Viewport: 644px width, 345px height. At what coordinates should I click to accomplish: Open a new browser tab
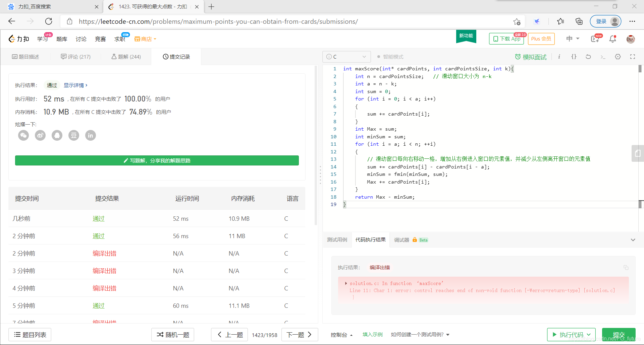pyautogui.click(x=211, y=7)
